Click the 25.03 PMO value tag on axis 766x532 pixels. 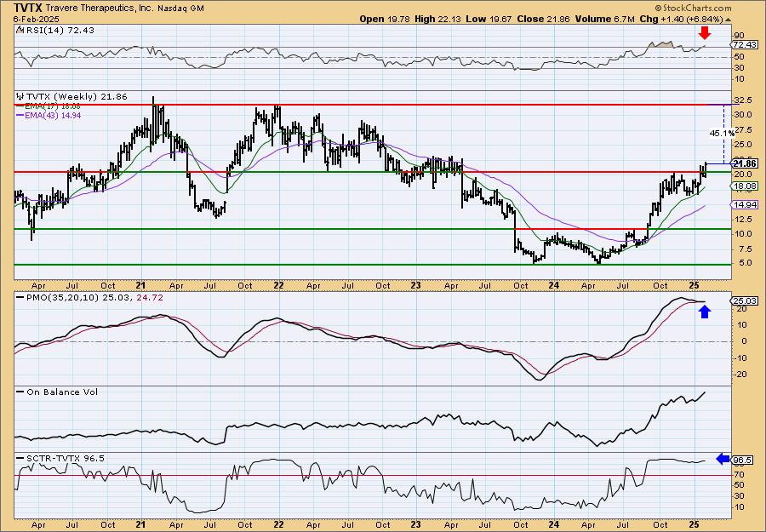coord(745,301)
